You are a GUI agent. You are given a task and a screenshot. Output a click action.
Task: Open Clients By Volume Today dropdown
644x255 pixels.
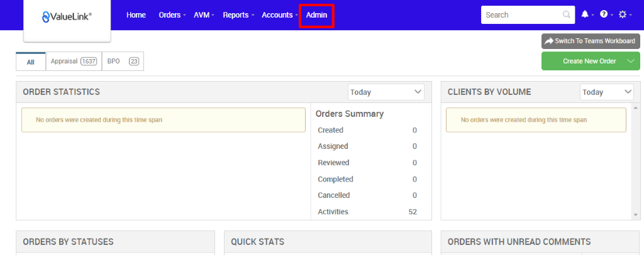pyautogui.click(x=607, y=92)
